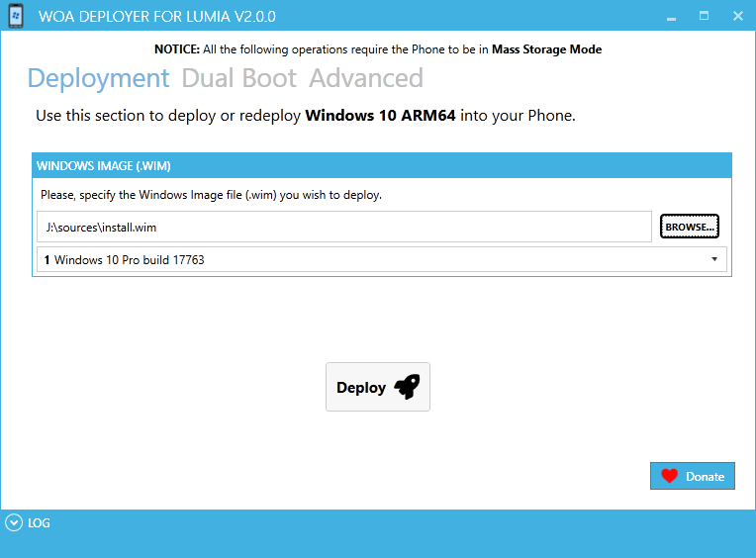The height and width of the screenshot is (558, 756).
Task: Click the WOA Deployer phone app icon
Action: 16,16
